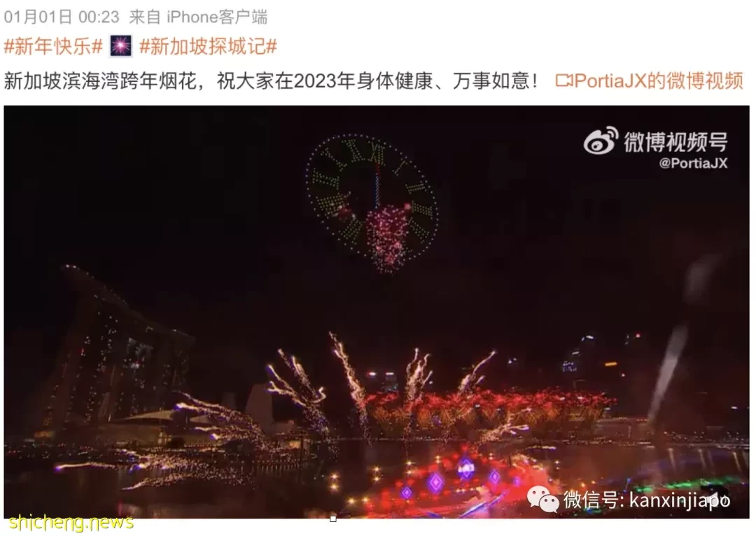Click the Weibo eye logo watermark
756x536 pixels.
point(601,140)
